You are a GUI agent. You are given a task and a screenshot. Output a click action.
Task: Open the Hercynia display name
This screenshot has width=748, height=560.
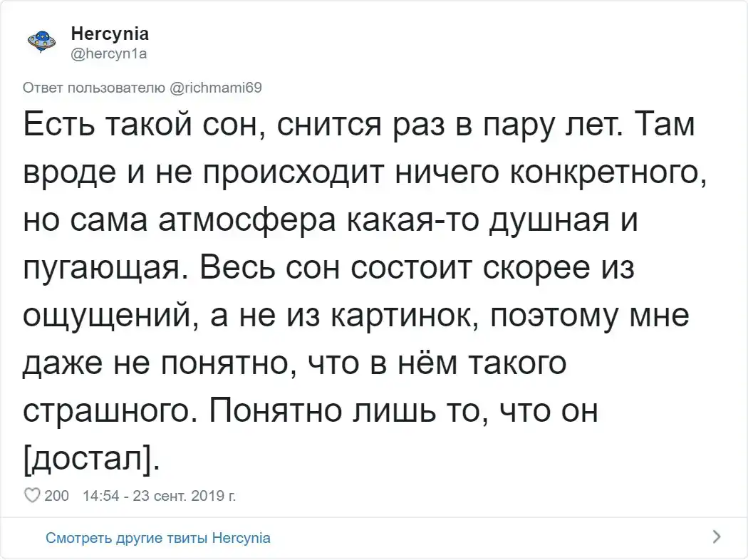coord(110,33)
